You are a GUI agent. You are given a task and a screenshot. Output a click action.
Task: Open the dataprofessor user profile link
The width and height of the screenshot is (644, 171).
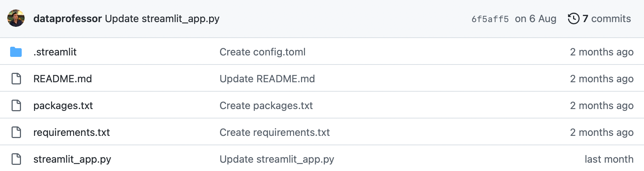pyautogui.click(x=67, y=18)
